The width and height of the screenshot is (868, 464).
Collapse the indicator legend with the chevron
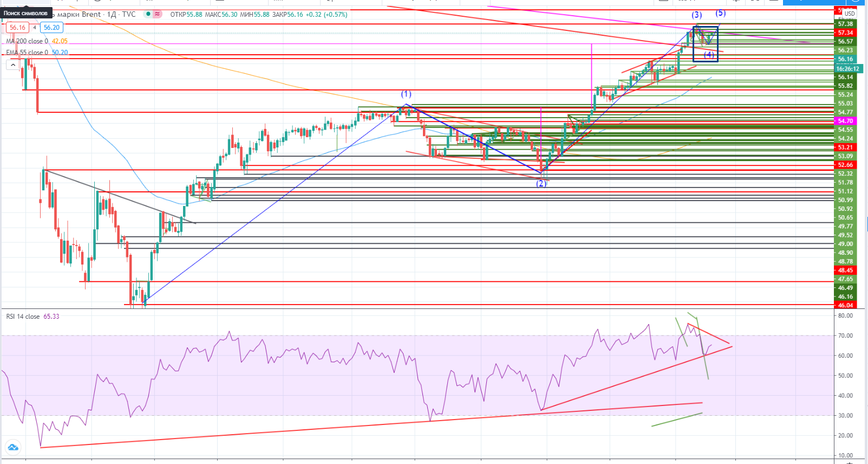(13, 65)
